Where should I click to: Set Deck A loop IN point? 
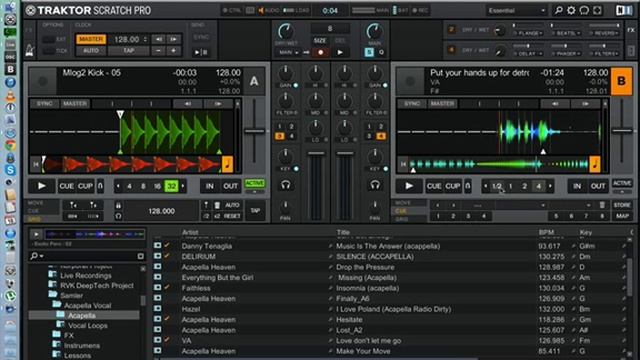coord(209,186)
